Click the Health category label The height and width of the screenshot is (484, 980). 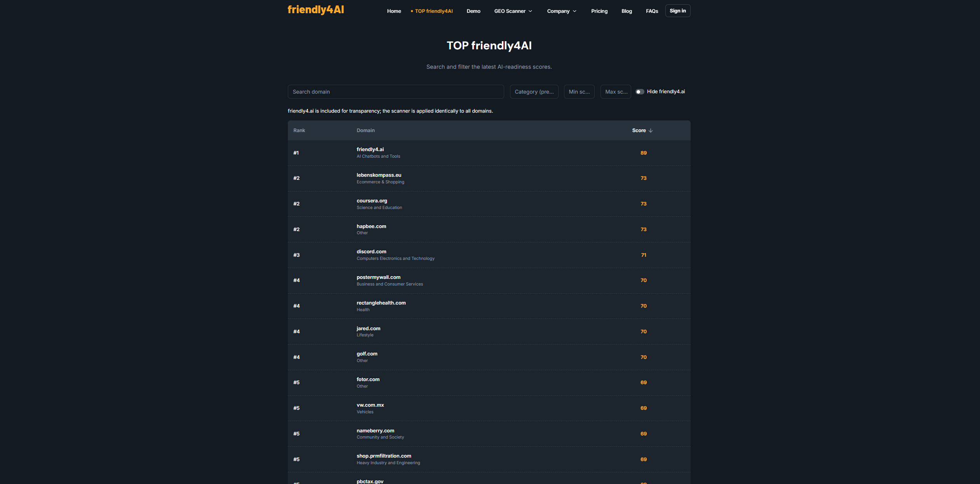click(363, 310)
